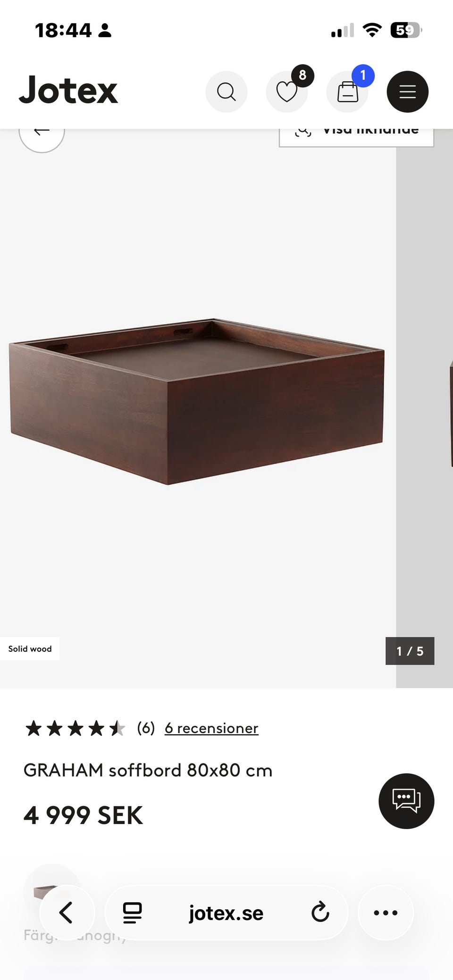Open the page reader options icon
453x980 pixels.
tap(132, 913)
